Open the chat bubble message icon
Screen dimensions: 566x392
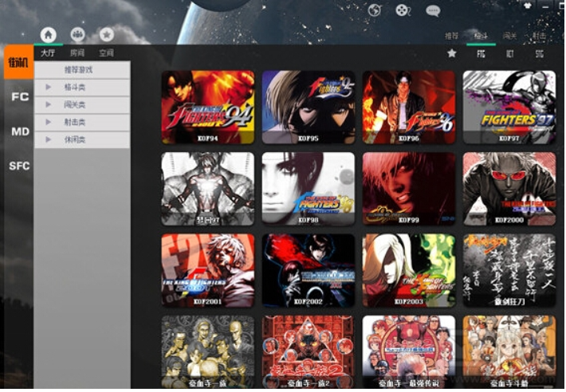coord(433,10)
